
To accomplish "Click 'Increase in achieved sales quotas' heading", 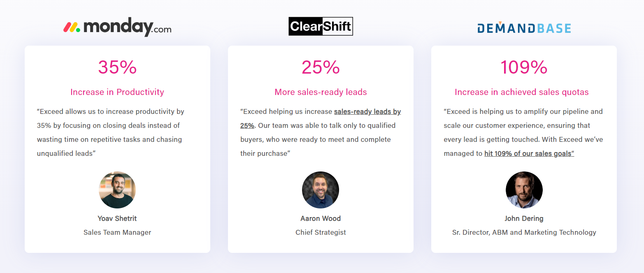I will 522,92.
